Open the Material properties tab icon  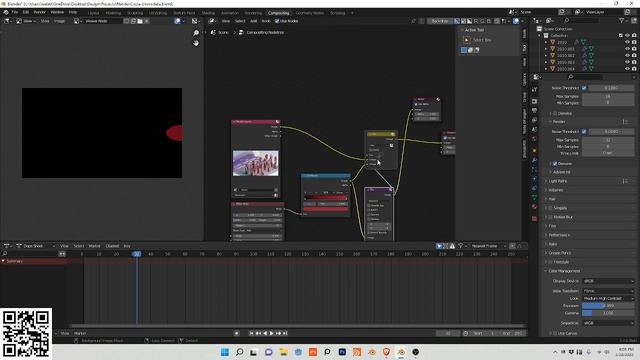coord(534,207)
